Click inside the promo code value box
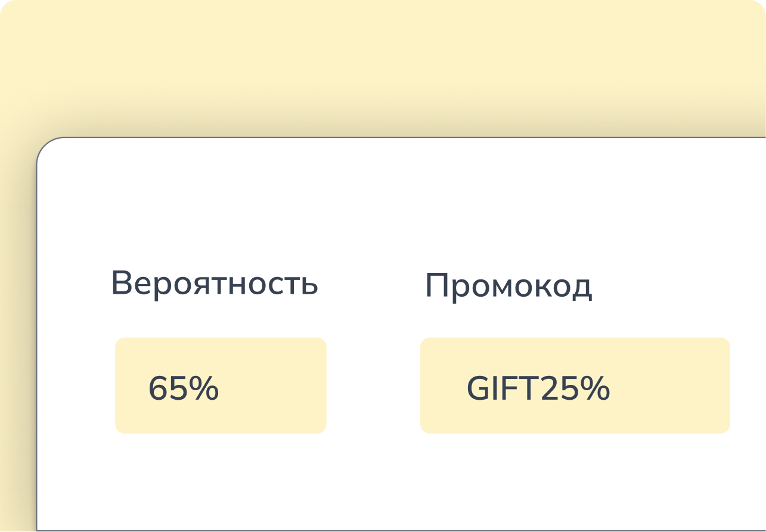Viewport: 766px width, 532px height. click(x=575, y=385)
